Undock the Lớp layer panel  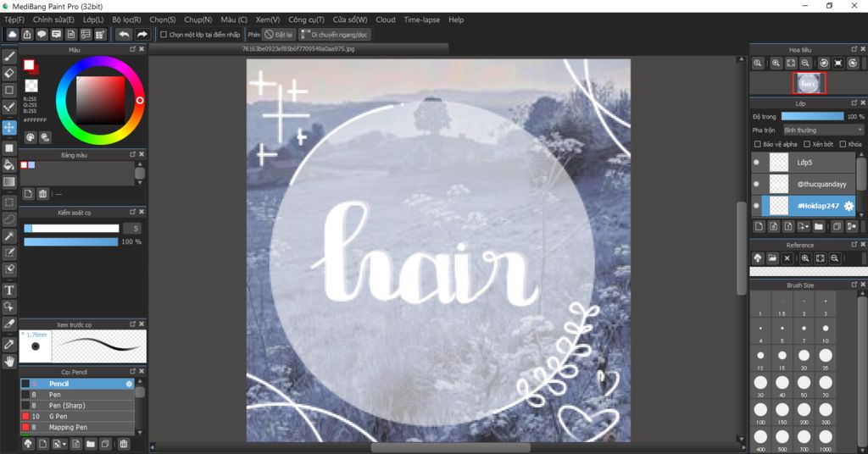click(x=854, y=102)
